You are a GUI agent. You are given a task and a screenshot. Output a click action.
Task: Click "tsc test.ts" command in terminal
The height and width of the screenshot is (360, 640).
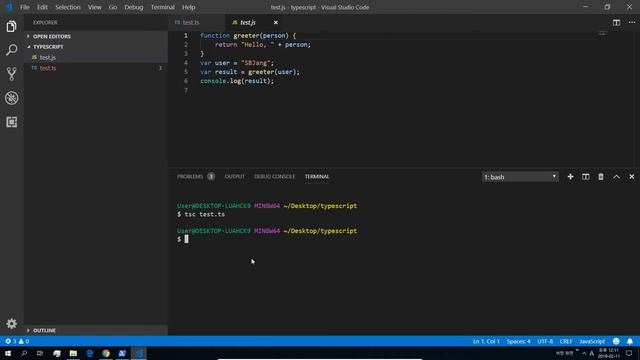204,214
